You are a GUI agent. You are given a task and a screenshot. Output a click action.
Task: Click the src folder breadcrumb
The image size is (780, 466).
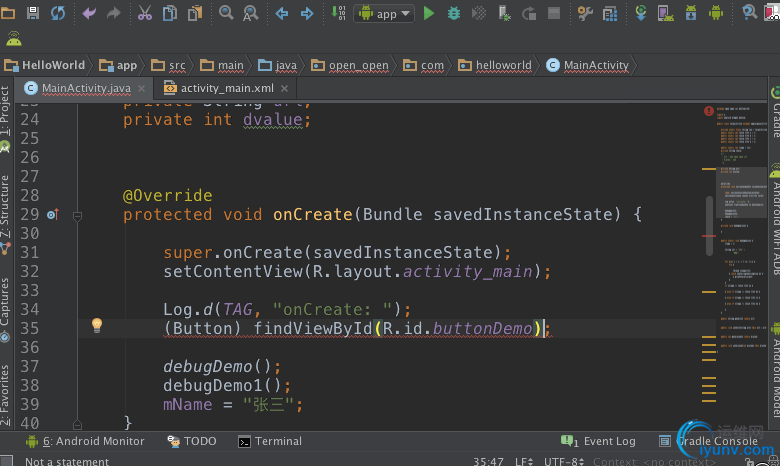point(169,65)
